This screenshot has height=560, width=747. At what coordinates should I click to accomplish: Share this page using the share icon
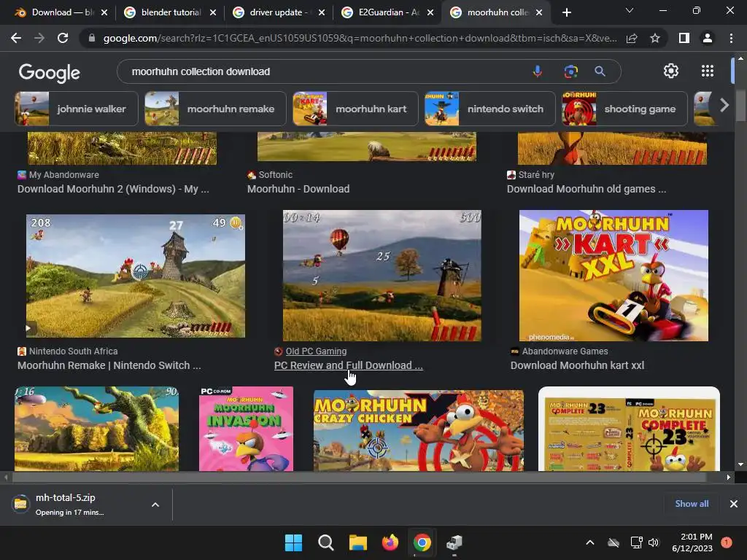tap(632, 38)
